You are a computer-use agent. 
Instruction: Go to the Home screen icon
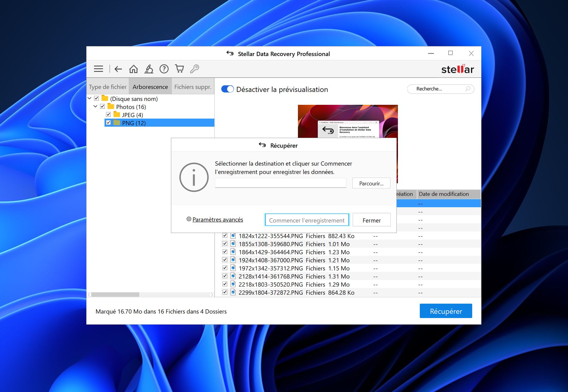[x=134, y=69]
